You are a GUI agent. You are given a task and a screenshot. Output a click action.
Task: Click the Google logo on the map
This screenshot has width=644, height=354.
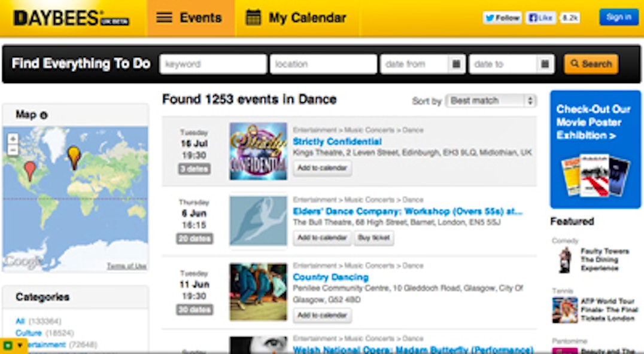coord(23,262)
